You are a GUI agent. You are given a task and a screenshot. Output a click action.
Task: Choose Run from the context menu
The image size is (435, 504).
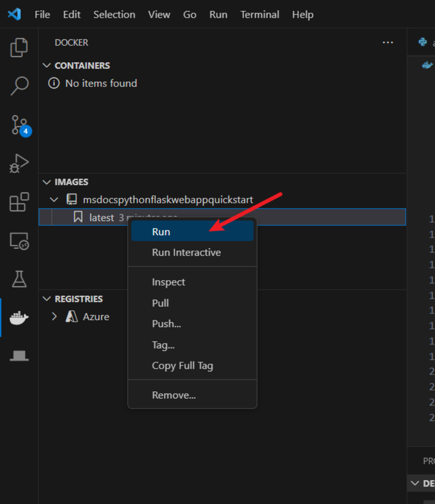coord(192,231)
